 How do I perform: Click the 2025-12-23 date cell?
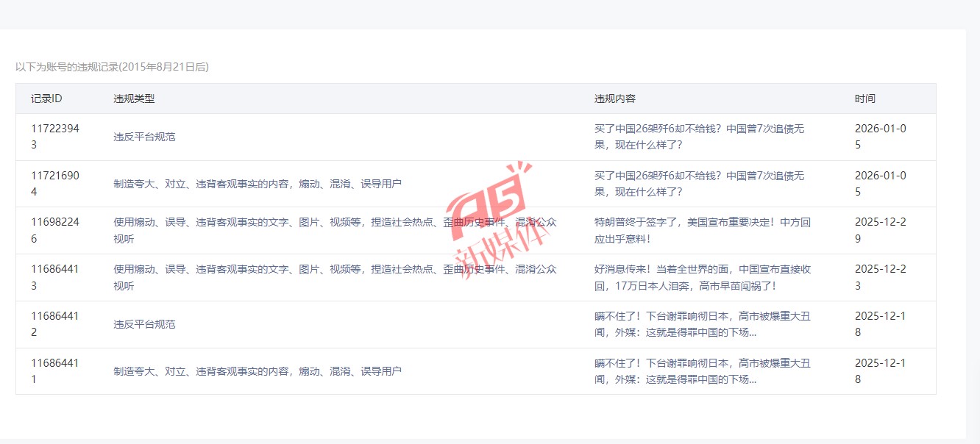tap(880, 278)
